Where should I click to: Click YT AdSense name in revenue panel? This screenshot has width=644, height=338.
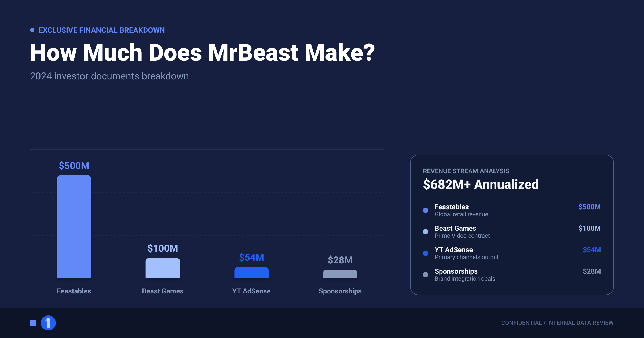tap(454, 250)
